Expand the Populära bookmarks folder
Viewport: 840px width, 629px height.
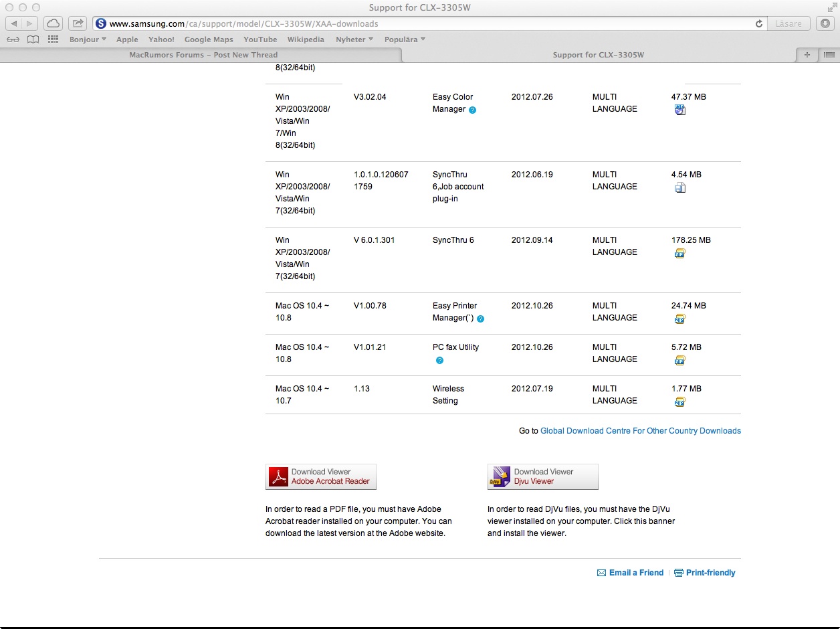click(x=405, y=39)
